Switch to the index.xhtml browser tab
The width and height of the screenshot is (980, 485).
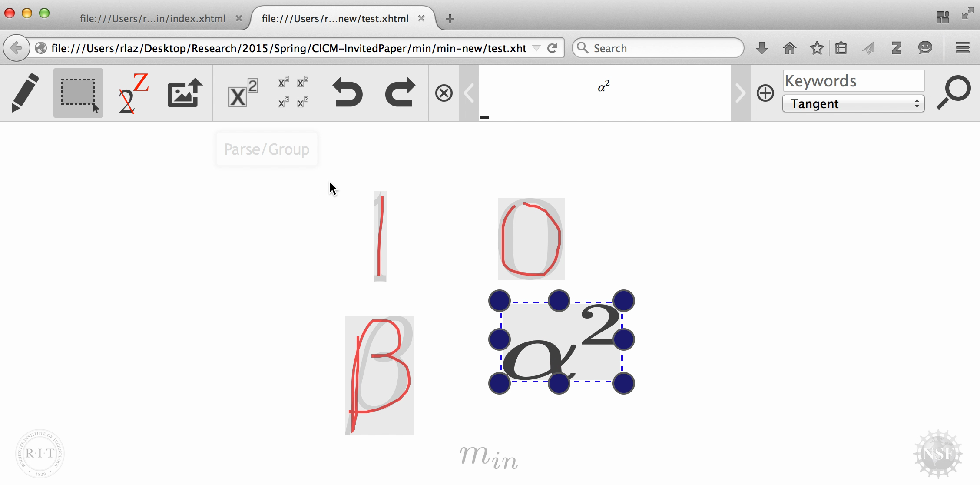[x=152, y=19]
